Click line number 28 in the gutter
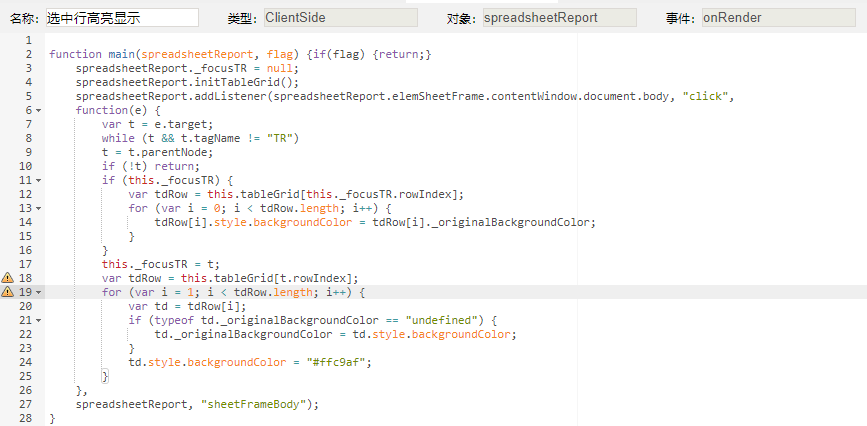 [x=25, y=418]
